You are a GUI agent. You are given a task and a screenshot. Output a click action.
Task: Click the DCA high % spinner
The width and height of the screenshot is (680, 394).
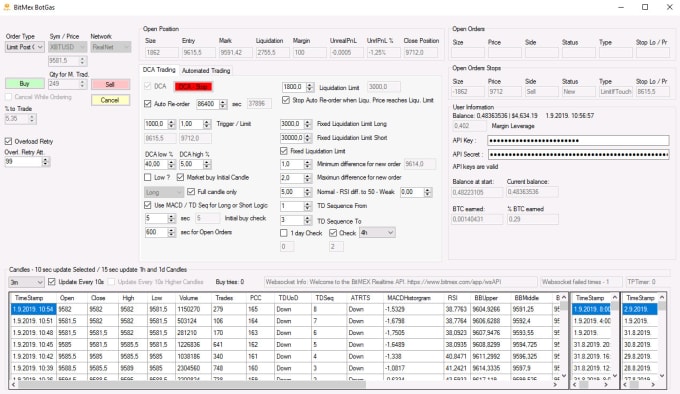pyautogui.click(x=207, y=164)
